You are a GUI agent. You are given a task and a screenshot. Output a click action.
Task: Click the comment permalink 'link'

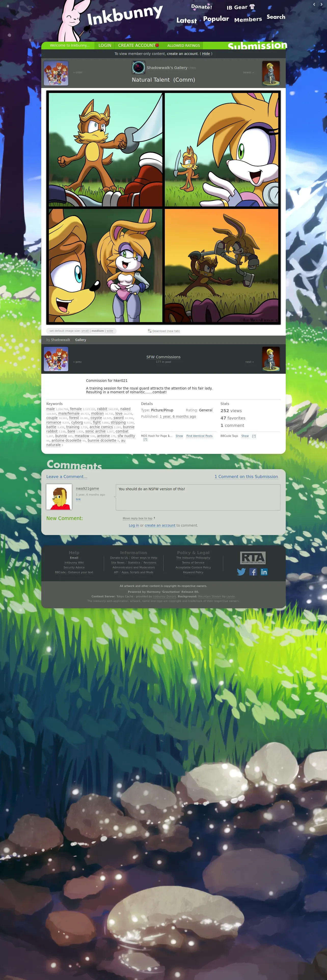point(78,499)
